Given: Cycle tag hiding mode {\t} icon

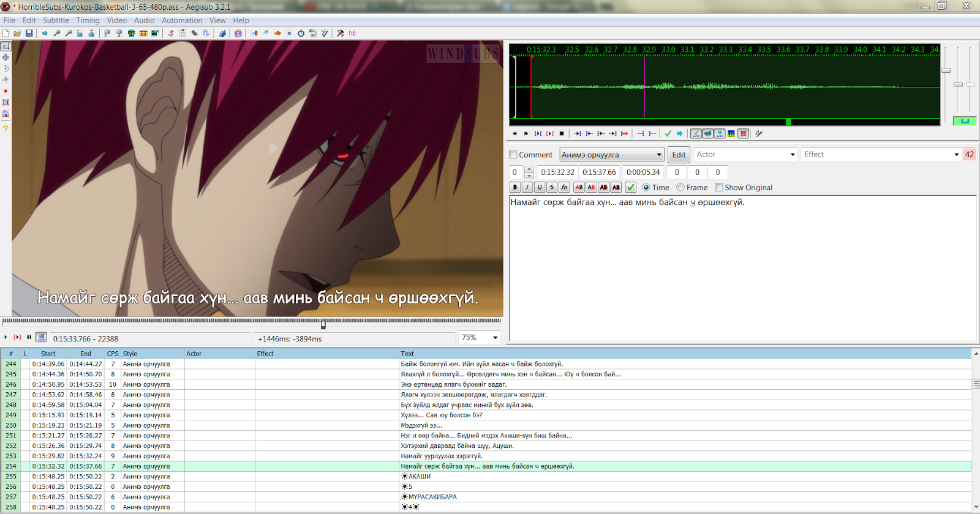Looking at the screenshot, I should pos(352,33).
